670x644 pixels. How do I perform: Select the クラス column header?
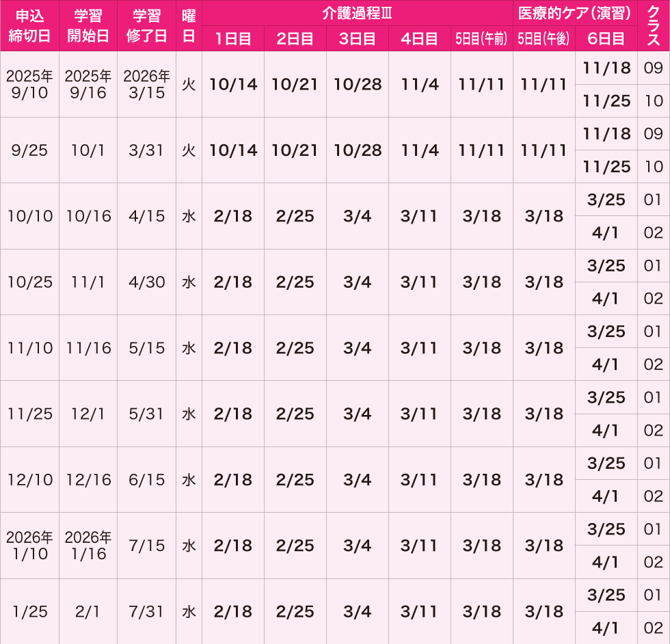click(654, 26)
